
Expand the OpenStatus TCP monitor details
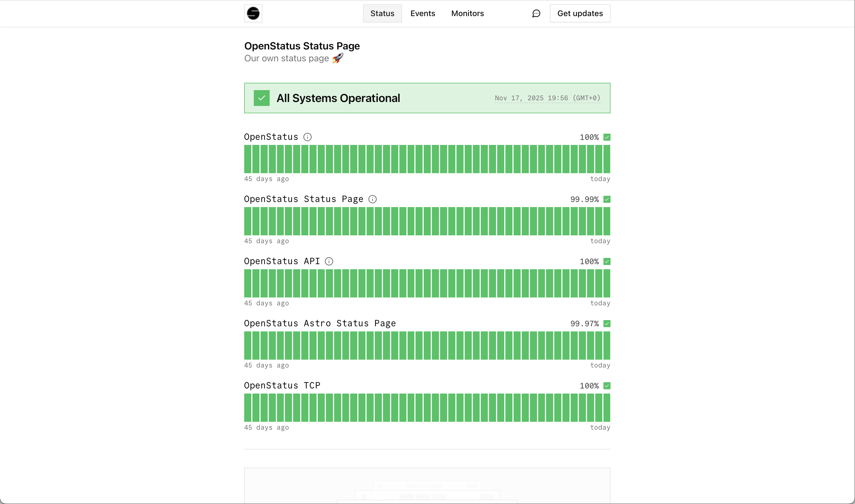point(282,385)
